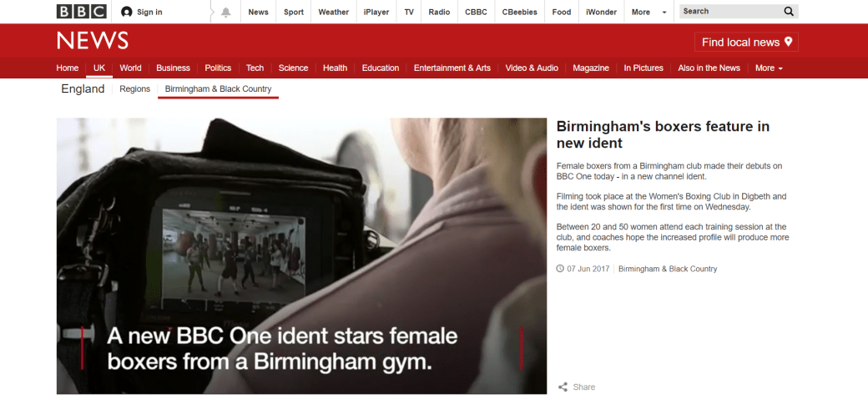Click the paragraph starting 'Female boxers from a Birmingham club'
The height and width of the screenshot is (419, 868).
[669, 171]
